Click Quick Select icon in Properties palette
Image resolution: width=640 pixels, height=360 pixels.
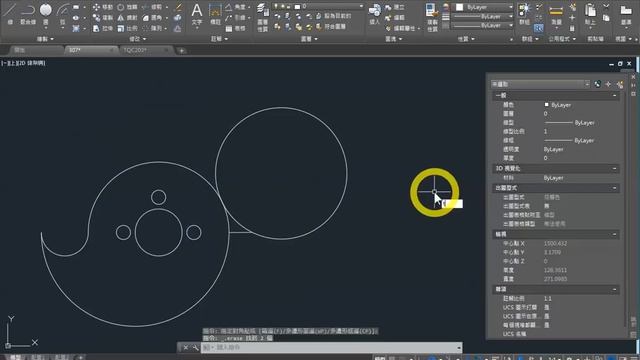[x=620, y=84]
